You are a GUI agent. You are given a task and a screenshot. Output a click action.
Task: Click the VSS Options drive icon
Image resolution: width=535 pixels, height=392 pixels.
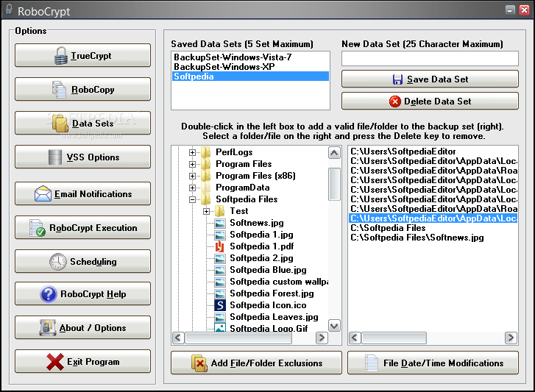(x=55, y=157)
